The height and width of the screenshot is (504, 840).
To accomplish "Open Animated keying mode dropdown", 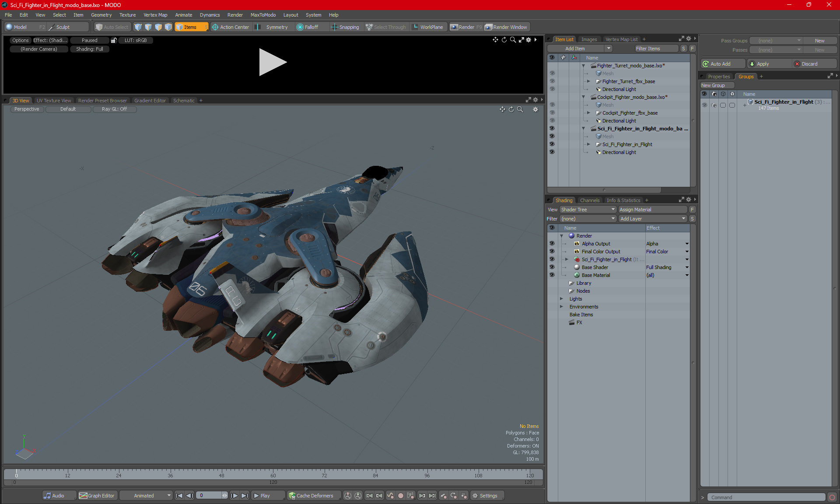I will coord(146,496).
